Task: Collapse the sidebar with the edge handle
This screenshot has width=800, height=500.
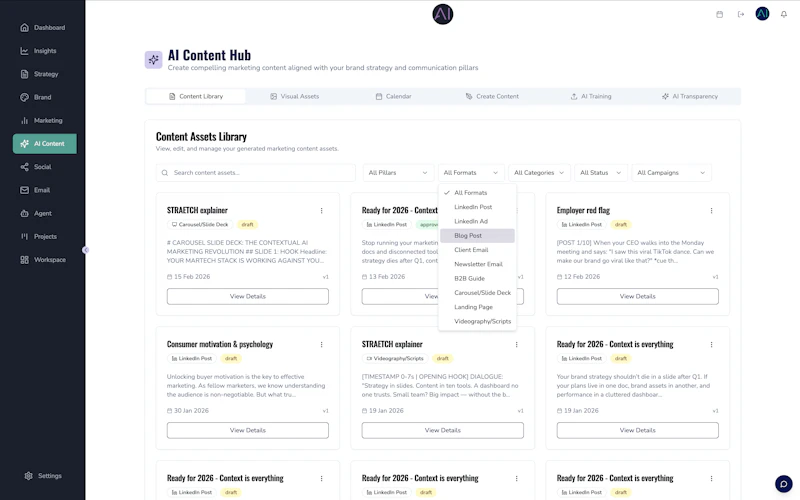Action: [x=86, y=250]
